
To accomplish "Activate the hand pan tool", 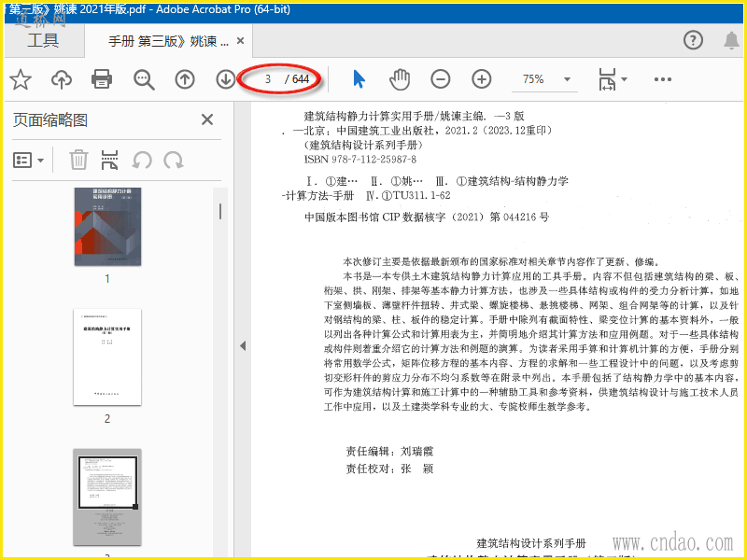I will tap(400, 79).
